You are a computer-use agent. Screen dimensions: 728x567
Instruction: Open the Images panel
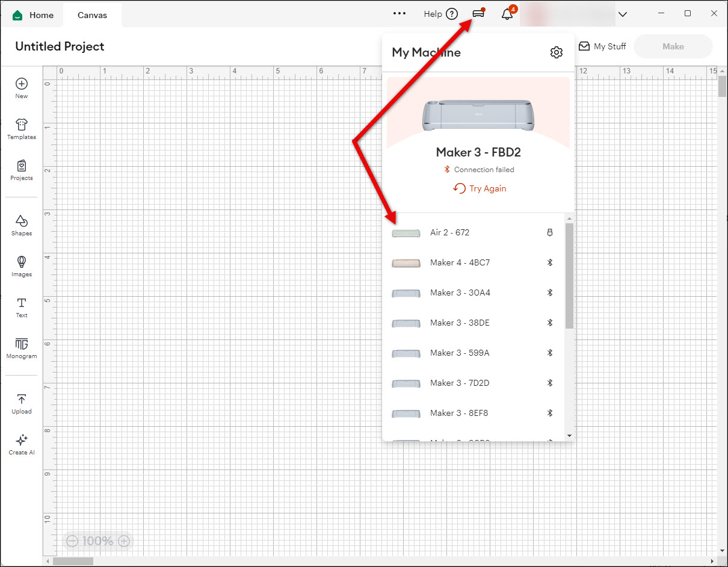click(21, 266)
